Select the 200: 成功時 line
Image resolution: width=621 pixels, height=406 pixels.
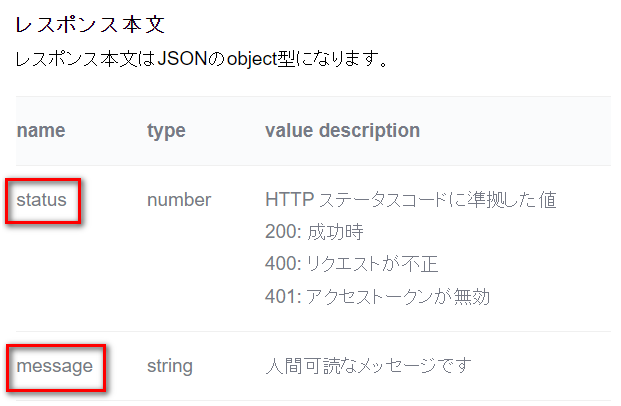point(314,232)
